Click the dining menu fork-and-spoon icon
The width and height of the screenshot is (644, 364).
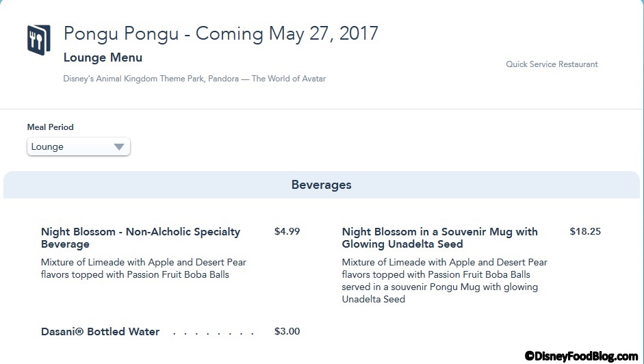(39, 40)
